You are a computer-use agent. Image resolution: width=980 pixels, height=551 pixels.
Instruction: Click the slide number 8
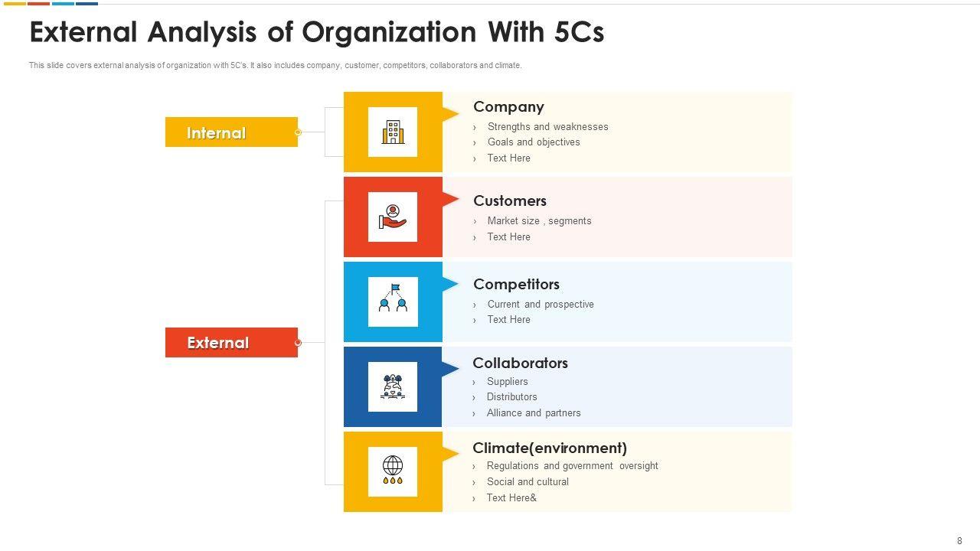(959, 540)
